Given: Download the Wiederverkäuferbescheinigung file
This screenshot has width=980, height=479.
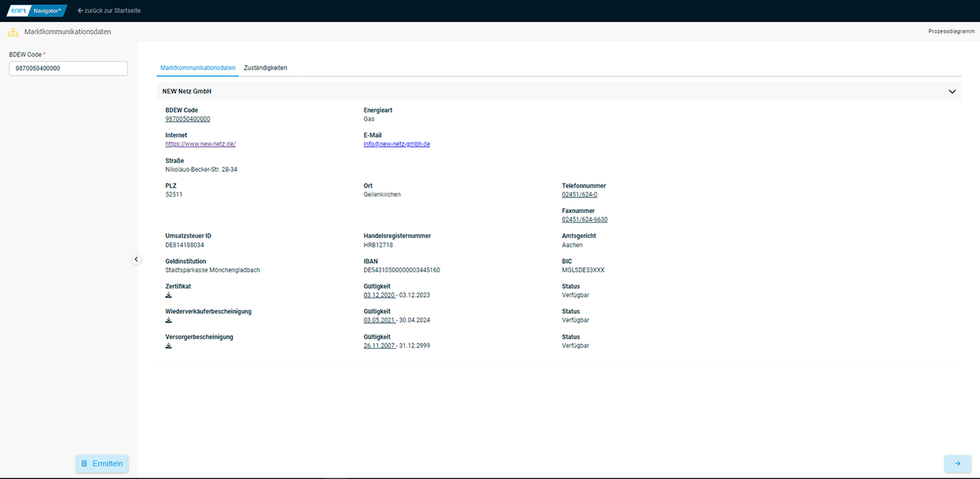Looking at the screenshot, I should [168, 321].
